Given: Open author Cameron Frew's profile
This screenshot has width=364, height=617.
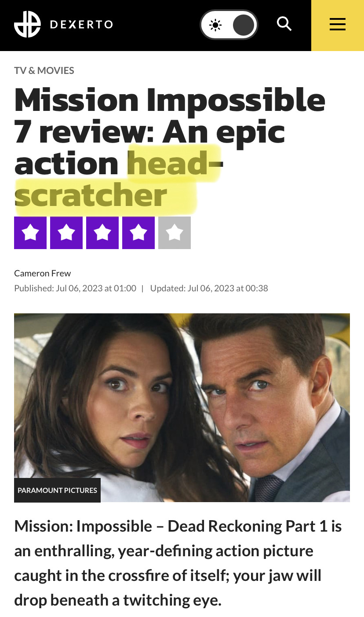Looking at the screenshot, I should 42,273.
